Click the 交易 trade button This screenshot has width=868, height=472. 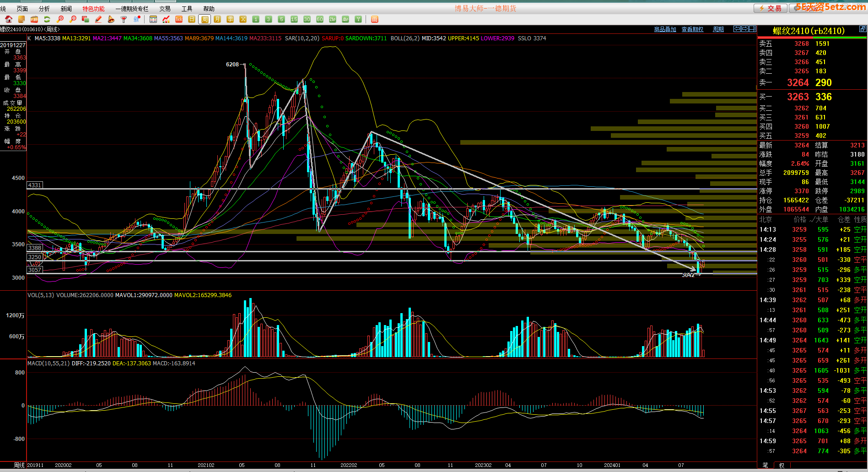pyautogui.click(x=771, y=8)
